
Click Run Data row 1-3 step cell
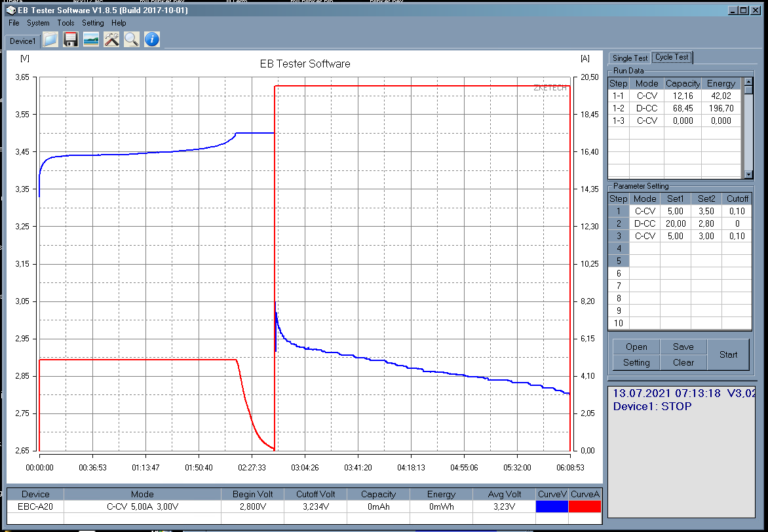click(619, 121)
